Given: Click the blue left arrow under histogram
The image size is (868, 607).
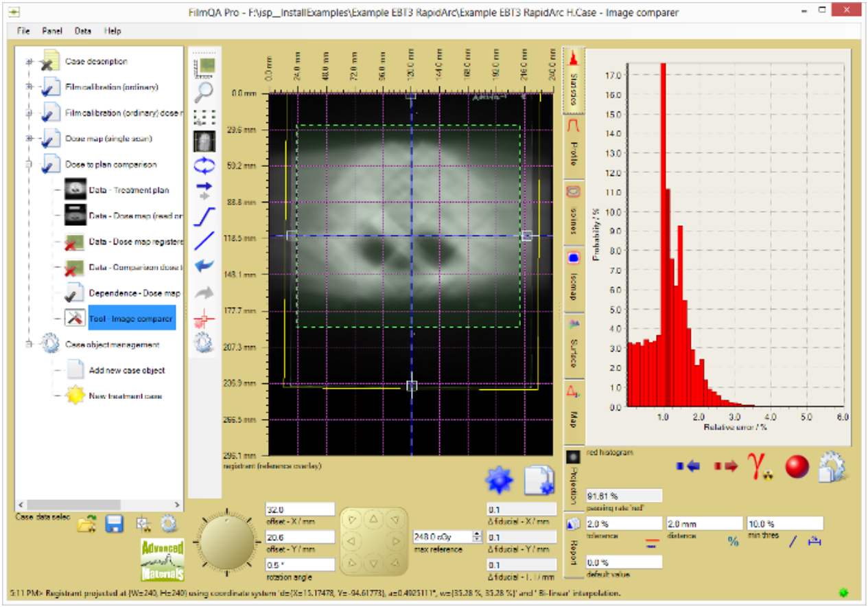Looking at the screenshot, I should [x=688, y=466].
